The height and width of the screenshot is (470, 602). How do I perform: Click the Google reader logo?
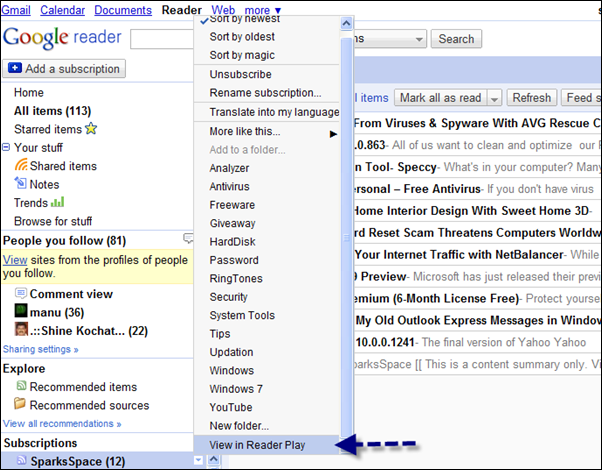pyautogui.click(x=62, y=37)
